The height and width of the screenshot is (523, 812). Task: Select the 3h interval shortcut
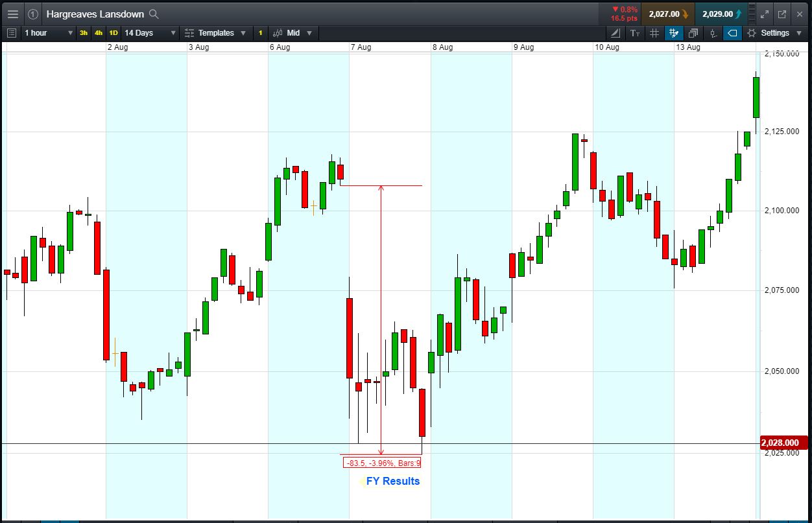[84, 32]
